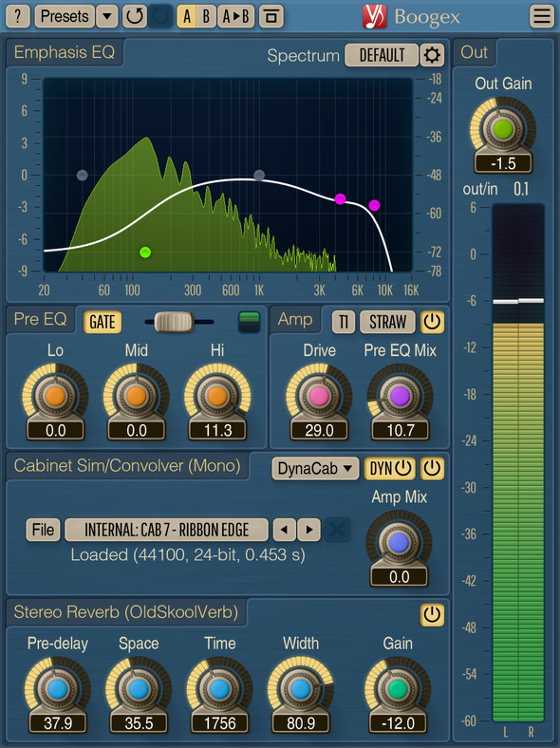
Task: Click the gate threshold slider handle
Action: click(174, 322)
